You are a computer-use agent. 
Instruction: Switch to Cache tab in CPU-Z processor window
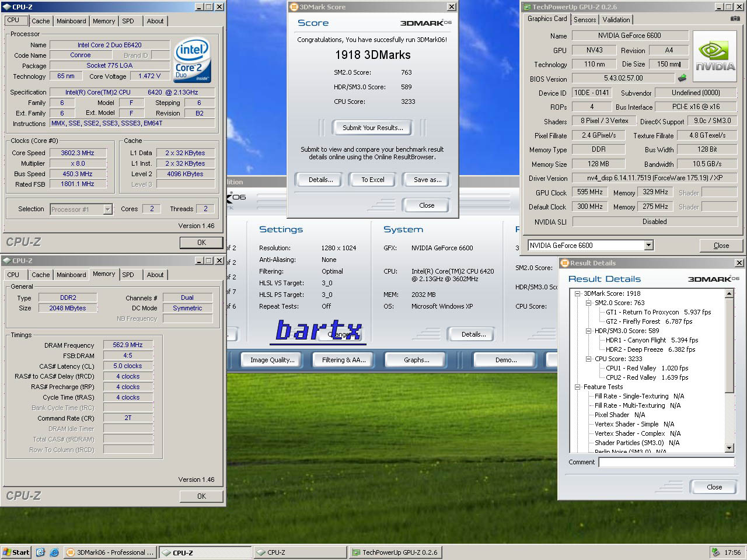coord(40,21)
